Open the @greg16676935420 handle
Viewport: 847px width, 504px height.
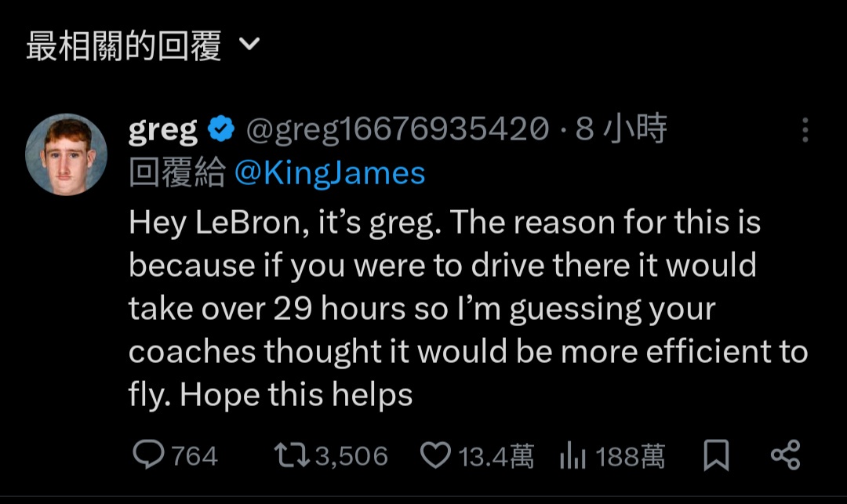point(398,129)
